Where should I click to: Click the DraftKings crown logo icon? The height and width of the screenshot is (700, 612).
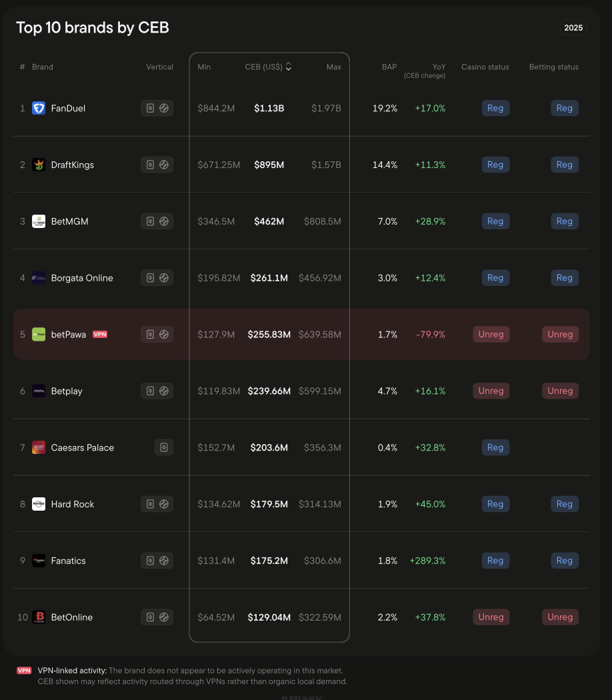39,165
